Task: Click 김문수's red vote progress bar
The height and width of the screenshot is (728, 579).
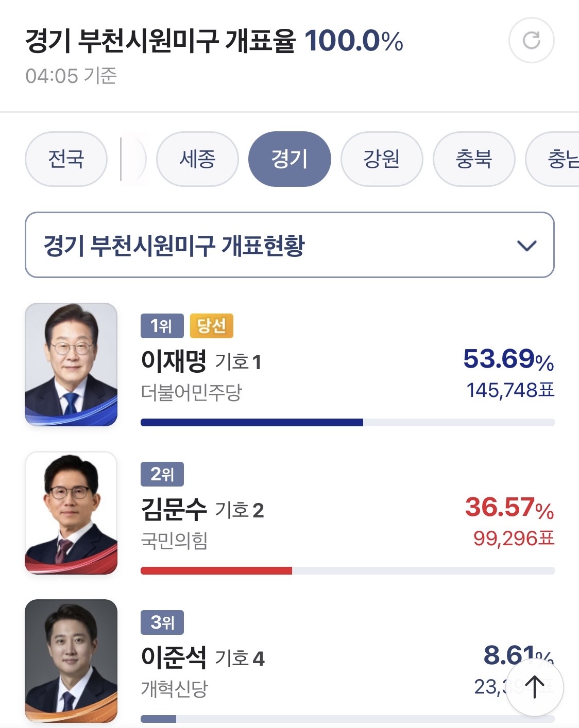Action: point(216,570)
